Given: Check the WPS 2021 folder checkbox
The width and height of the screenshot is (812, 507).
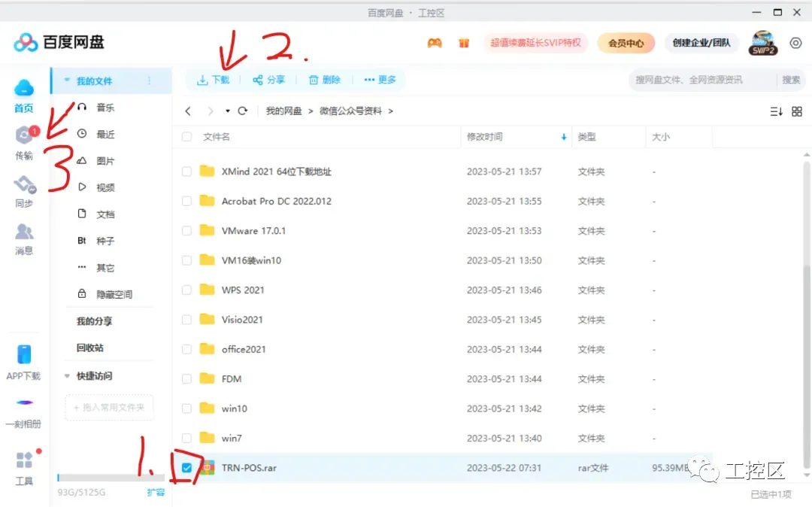Looking at the screenshot, I should click(x=187, y=290).
